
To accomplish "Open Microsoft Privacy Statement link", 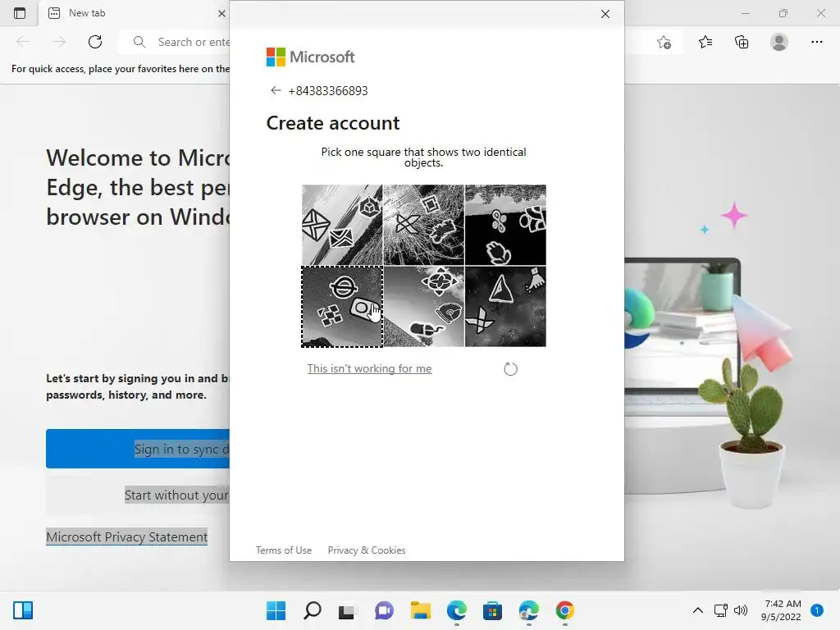I will pos(127,536).
